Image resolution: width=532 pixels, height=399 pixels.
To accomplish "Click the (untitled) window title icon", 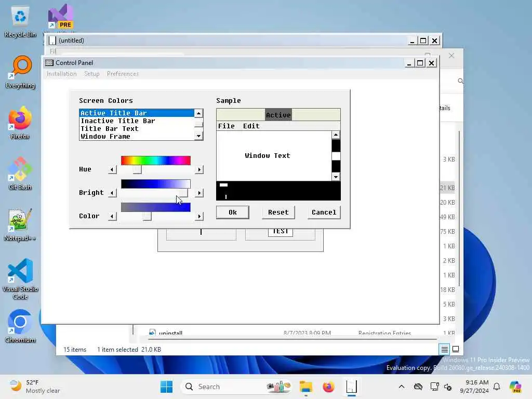I will pyautogui.click(x=52, y=41).
